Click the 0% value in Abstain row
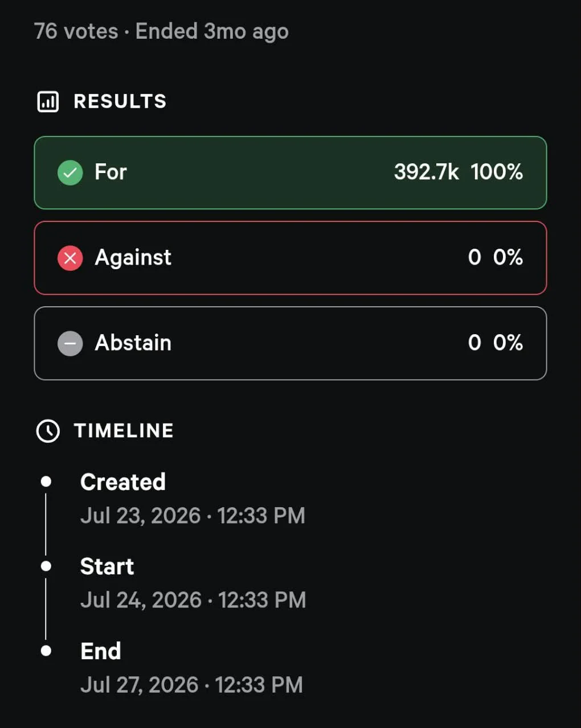The width and height of the screenshot is (581, 728). [508, 343]
